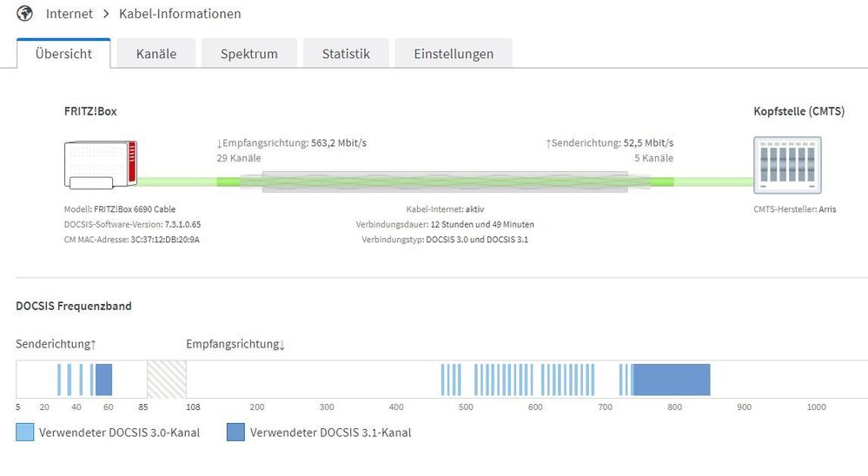Click the globe Internet icon
The height and width of the screenshot is (476, 868).
pos(24,13)
